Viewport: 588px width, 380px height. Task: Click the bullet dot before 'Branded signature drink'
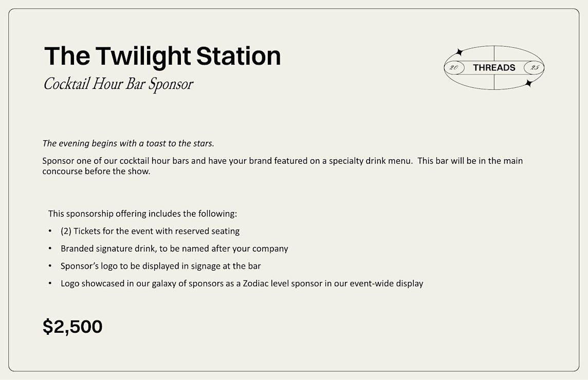(50, 249)
